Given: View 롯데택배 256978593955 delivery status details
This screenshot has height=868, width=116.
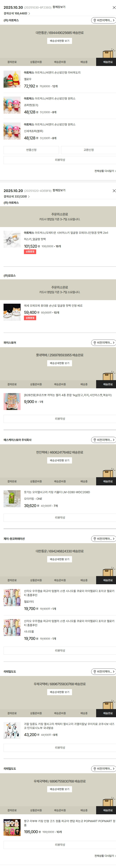Looking at the screenshot, I should [60, 363].
